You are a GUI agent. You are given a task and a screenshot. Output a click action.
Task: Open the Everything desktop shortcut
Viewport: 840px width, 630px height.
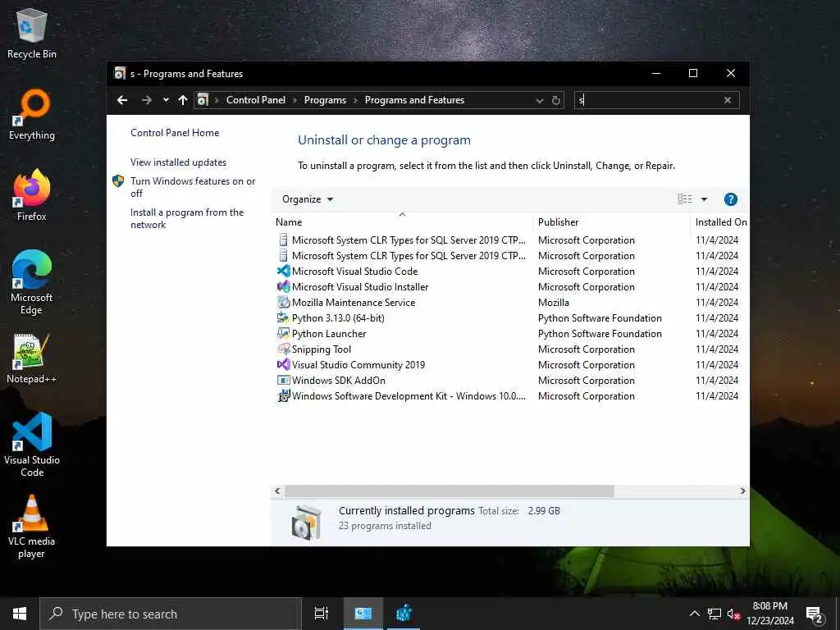[x=32, y=115]
